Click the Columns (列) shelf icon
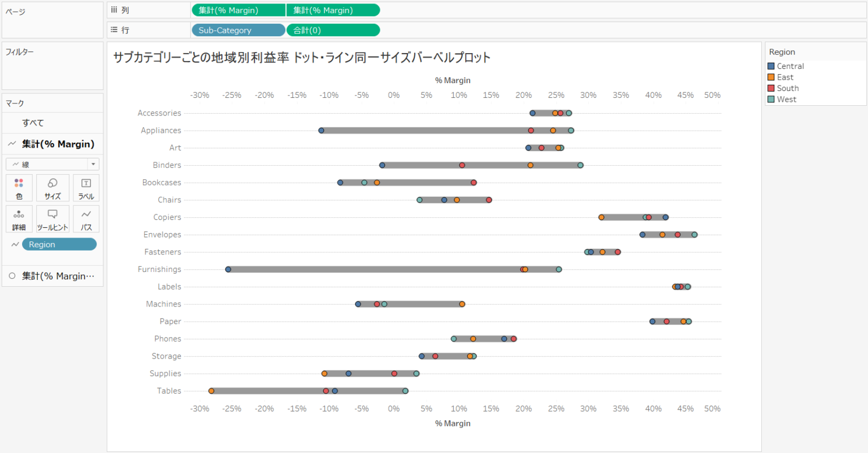Image resolution: width=868 pixels, height=453 pixels. [116, 9]
